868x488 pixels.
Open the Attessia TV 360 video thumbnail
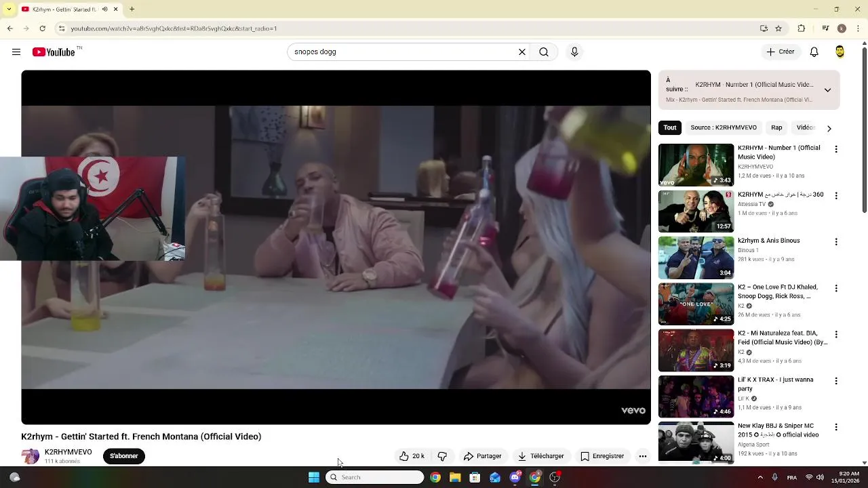pyautogui.click(x=696, y=211)
